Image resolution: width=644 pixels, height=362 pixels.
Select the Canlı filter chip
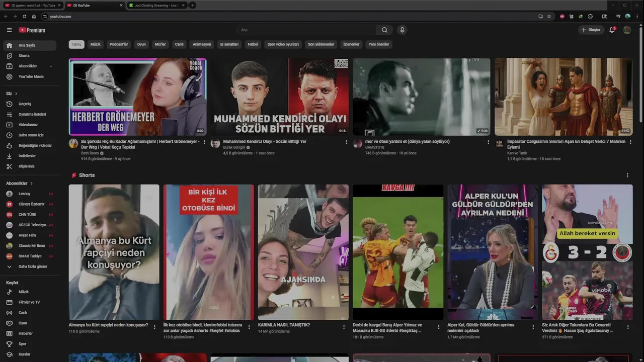179,44
